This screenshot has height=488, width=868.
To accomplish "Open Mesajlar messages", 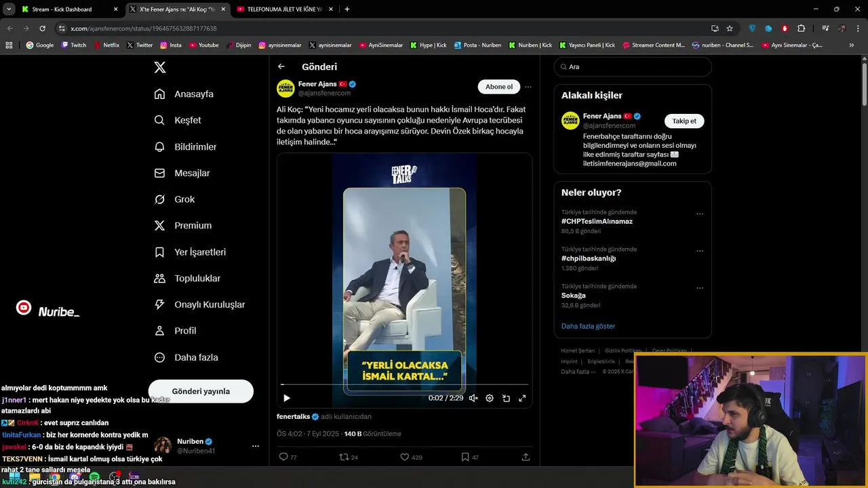I will 182,173.
